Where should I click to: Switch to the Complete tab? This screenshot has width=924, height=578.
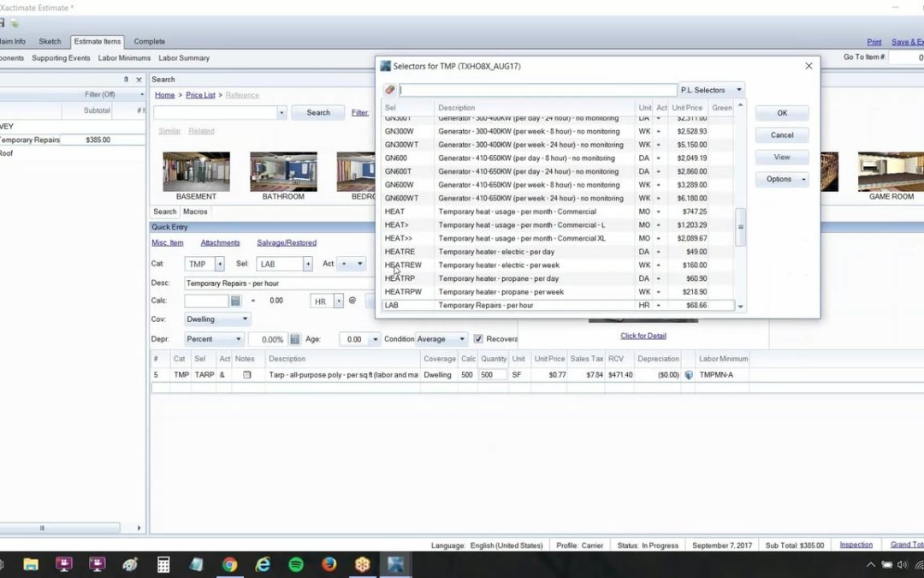(149, 41)
